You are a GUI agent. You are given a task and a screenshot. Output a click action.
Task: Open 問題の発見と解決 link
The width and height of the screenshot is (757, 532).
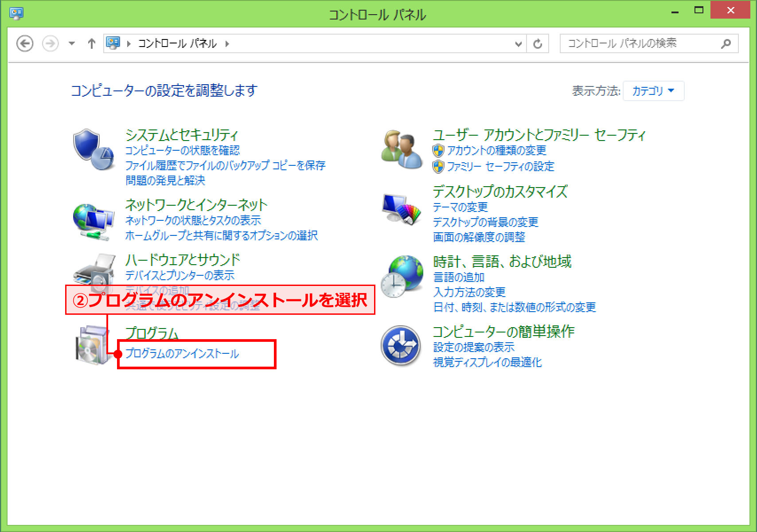pyautogui.click(x=165, y=180)
